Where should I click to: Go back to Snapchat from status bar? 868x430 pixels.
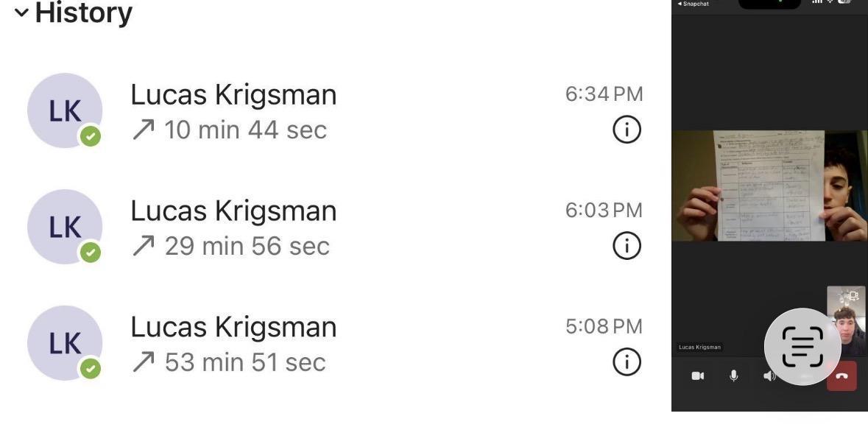694,4
